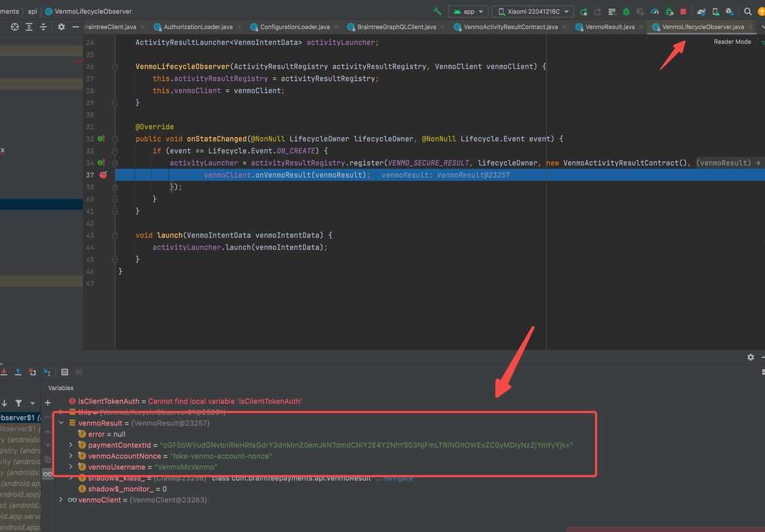
Task: Select the VenmoActivityResultContract.java tab
Action: pos(510,27)
